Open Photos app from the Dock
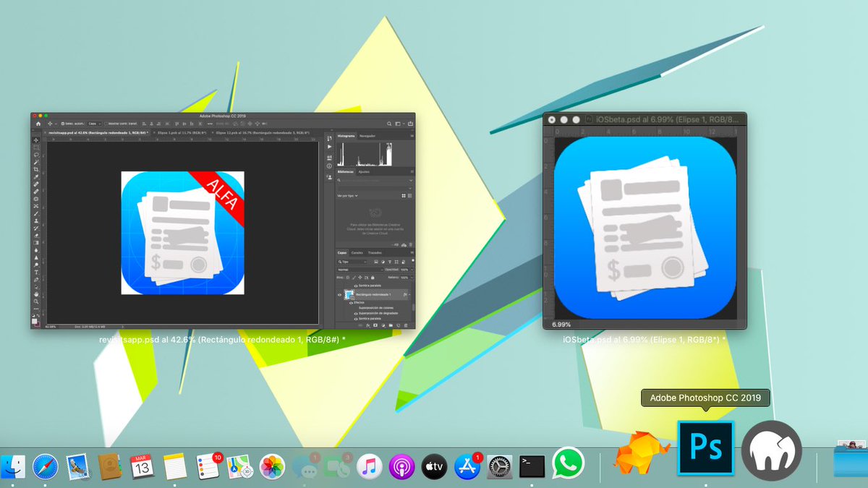This screenshot has width=868, height=488. click(x=273, y=467)
